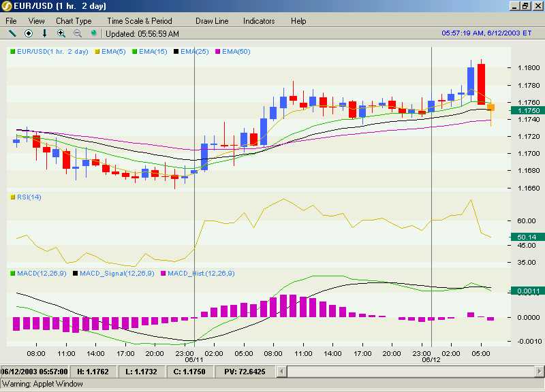545x392 pixels.
Task: Click the grayed zoom out magnifier icon
Action: click(78, 33)
